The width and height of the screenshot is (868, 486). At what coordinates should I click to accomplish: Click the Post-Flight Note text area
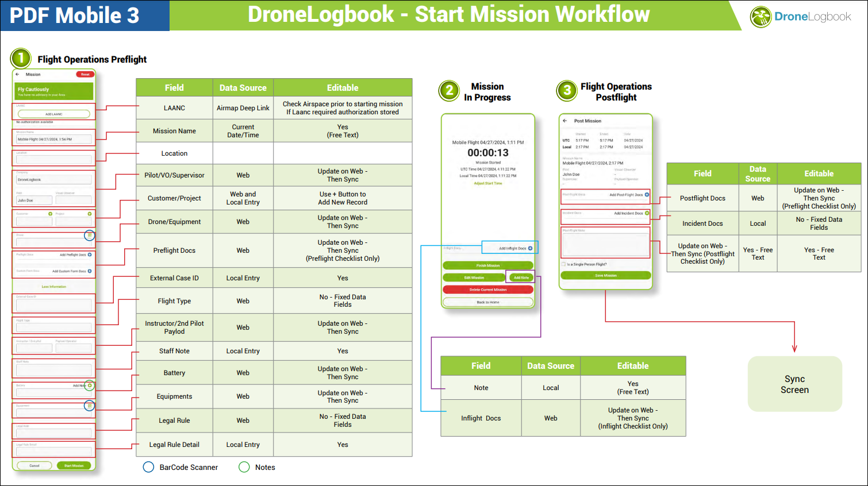[606, 244]
